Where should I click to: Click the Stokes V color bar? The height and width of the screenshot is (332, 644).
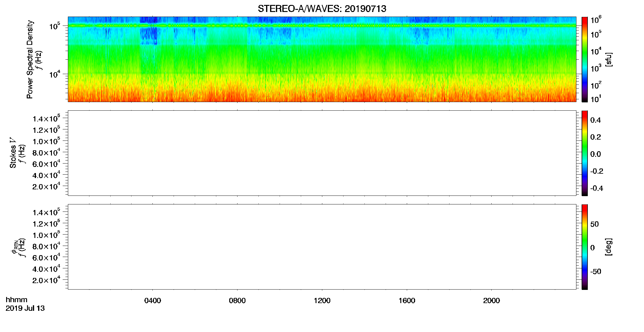point(585,153)
